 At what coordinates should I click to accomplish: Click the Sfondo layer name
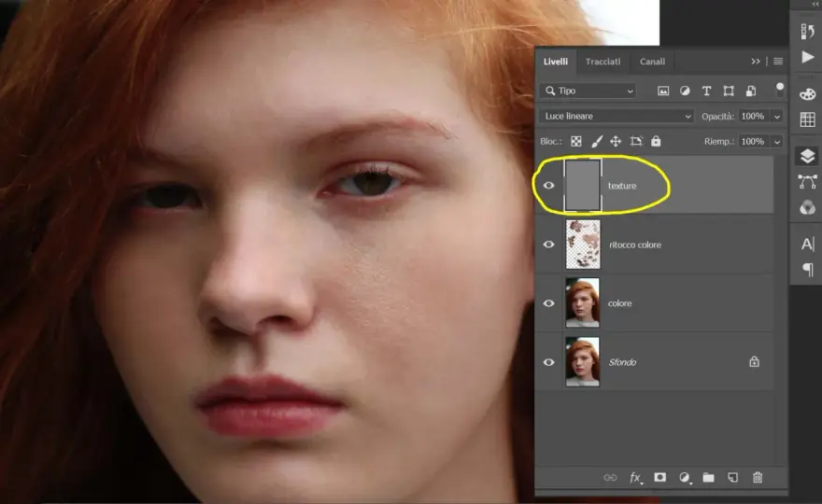[x=622, y=362]
